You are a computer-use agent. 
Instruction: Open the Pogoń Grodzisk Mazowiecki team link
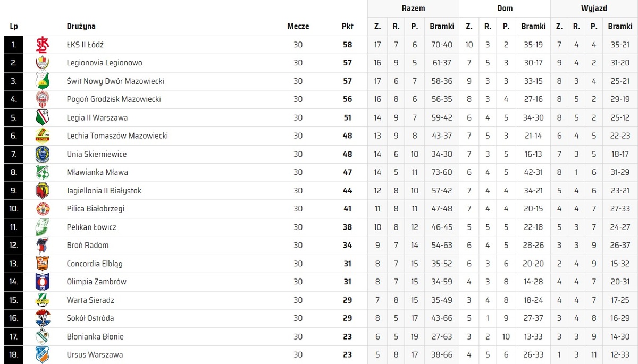(x=114, y=99)
